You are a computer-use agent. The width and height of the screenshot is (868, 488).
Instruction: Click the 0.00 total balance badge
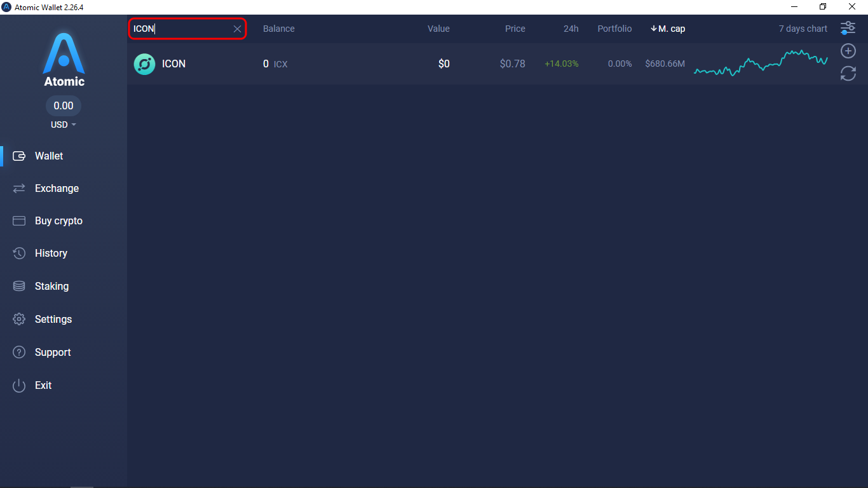click(64, 105)
